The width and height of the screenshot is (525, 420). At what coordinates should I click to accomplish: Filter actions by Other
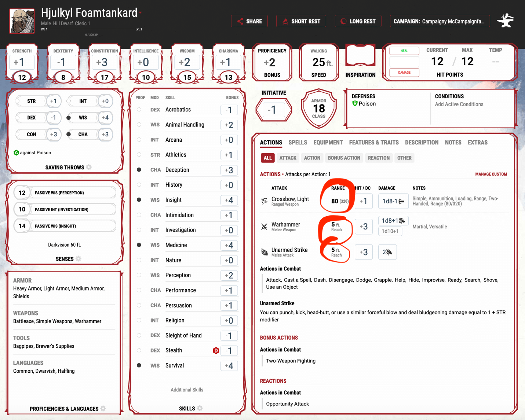tap(404, 158)
